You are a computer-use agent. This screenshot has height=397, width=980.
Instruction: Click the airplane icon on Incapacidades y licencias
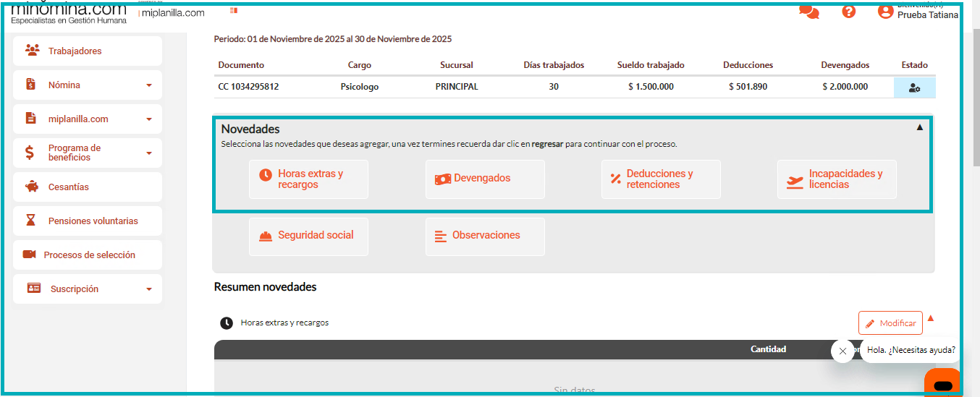pos(795,182)
